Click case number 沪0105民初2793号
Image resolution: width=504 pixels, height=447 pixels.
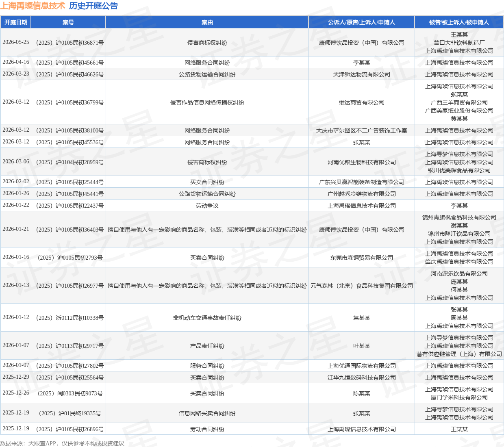68,258
